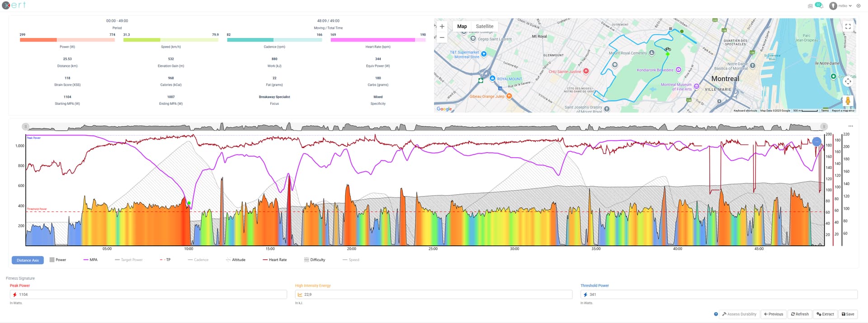Open the chart three-dots options menu
The image size is (868, 323).
(850, 126)
